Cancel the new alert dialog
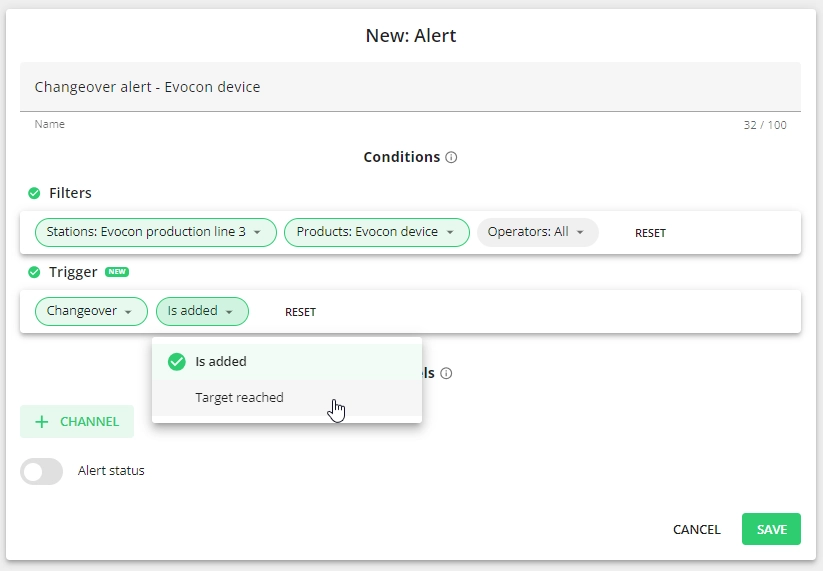This screenshot has height=571, width=823. tap(697, 530)
